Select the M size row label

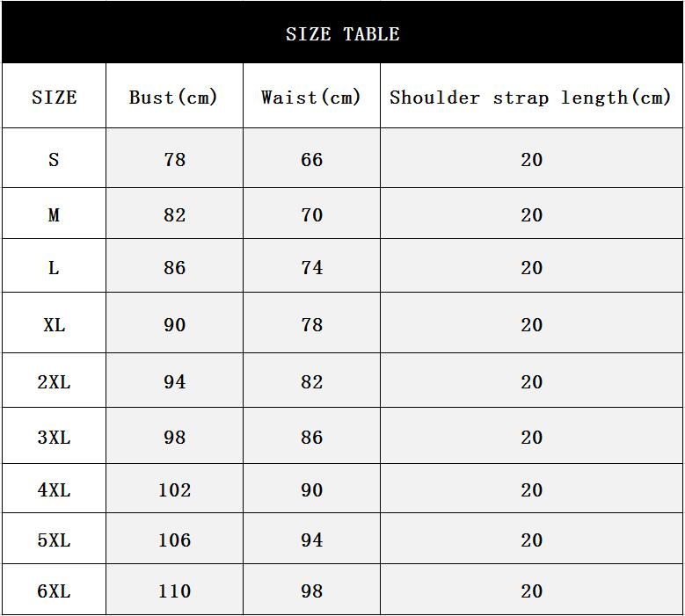point(54,215)
